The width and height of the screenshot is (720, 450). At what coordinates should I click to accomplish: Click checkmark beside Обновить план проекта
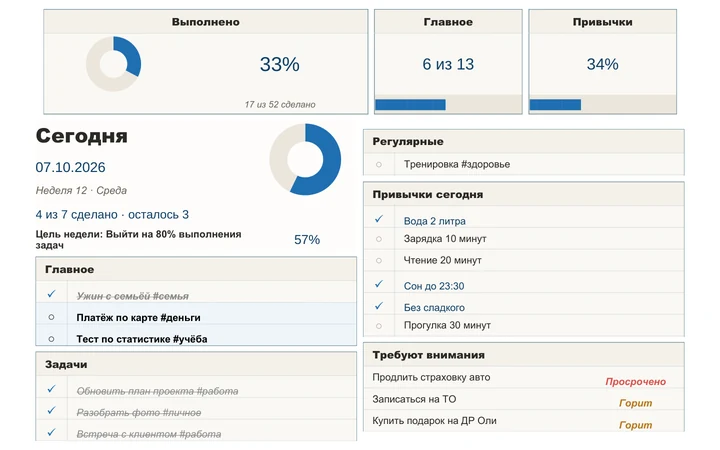[51, 389]
